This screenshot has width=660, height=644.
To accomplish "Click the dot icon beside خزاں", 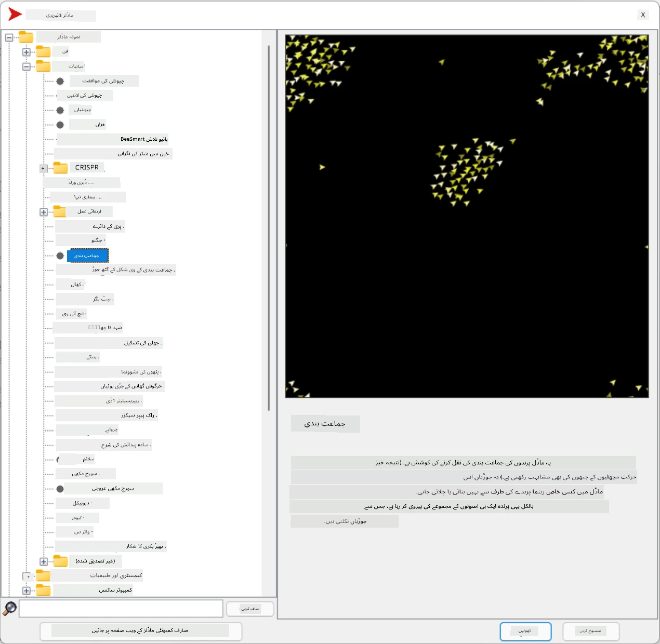I will [60, 125].
